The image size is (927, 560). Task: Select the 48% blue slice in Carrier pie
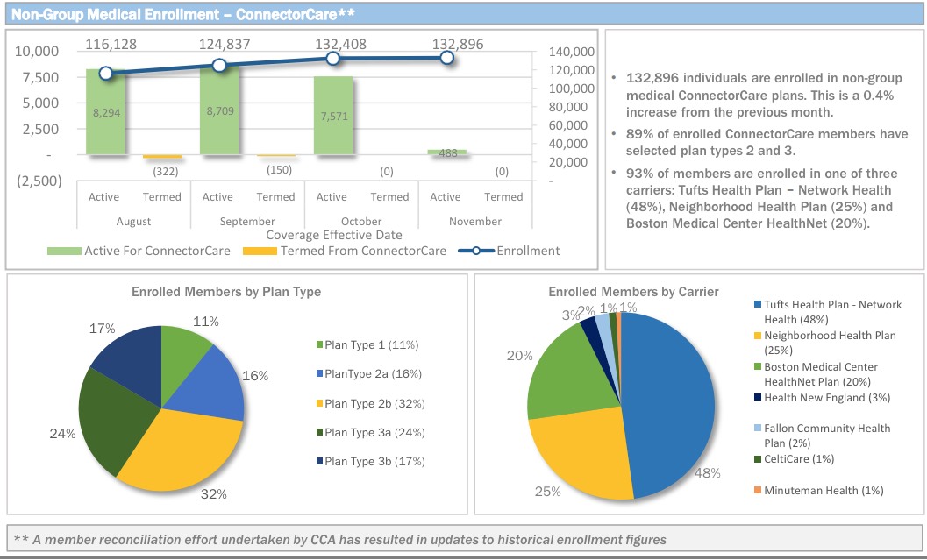click(667, 394)
